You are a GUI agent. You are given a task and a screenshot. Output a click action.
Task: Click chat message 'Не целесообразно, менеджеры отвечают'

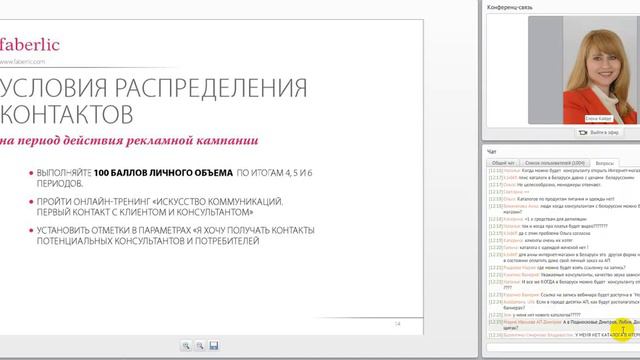[559, 185]
